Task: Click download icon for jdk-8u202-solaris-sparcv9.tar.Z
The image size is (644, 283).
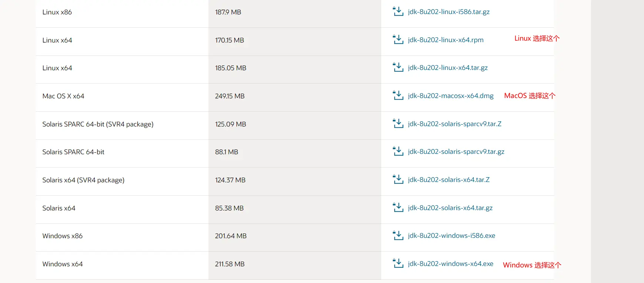Action: point(398,124)
